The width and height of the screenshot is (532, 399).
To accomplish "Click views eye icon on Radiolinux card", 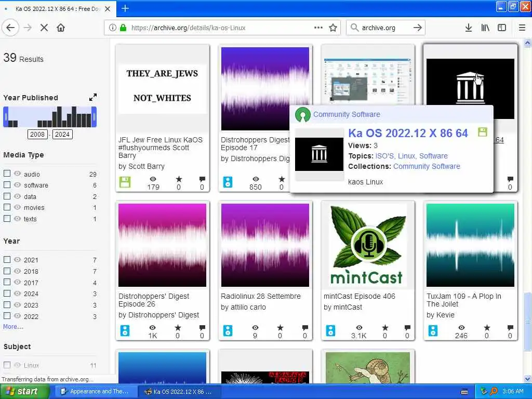I will tap(255, 328).
